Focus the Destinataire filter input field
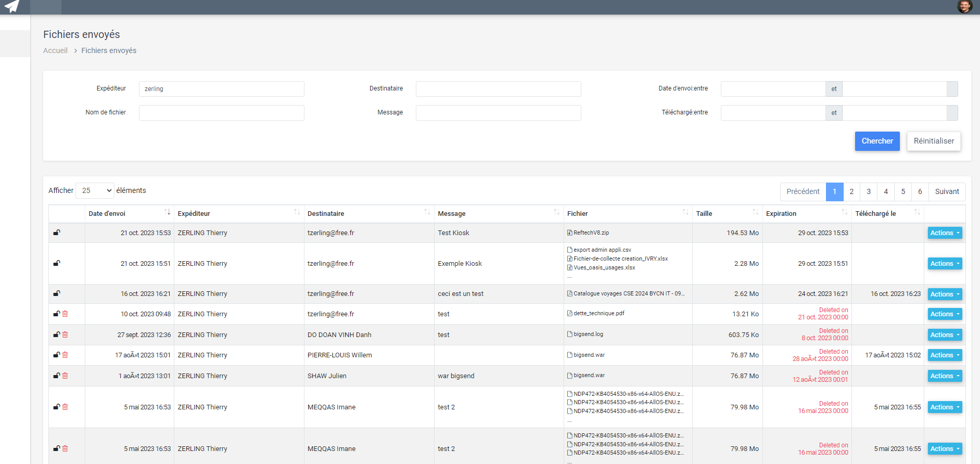980x464 pixels. (498, 89)
